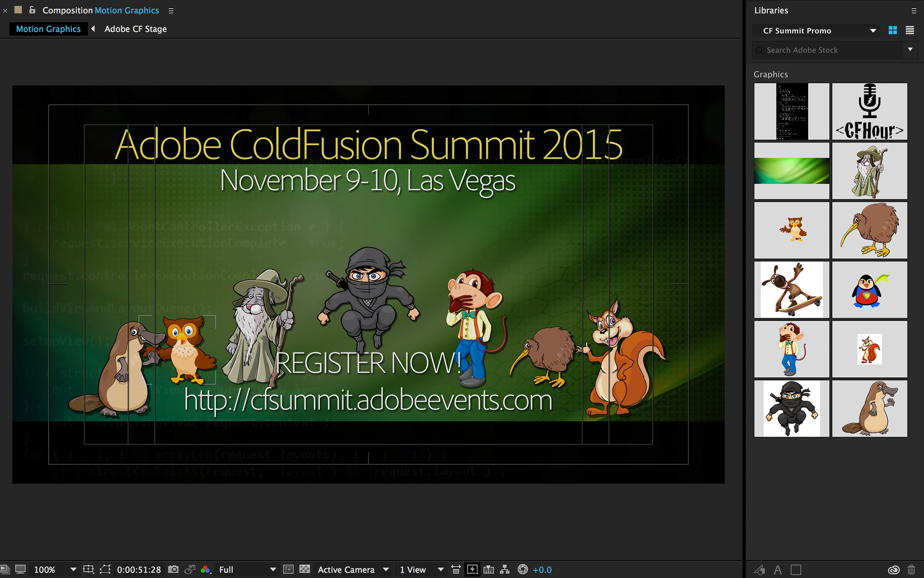The image size is (924, 578).
Task: Open the 100% magnification dropdown
Action: point(54,569)
